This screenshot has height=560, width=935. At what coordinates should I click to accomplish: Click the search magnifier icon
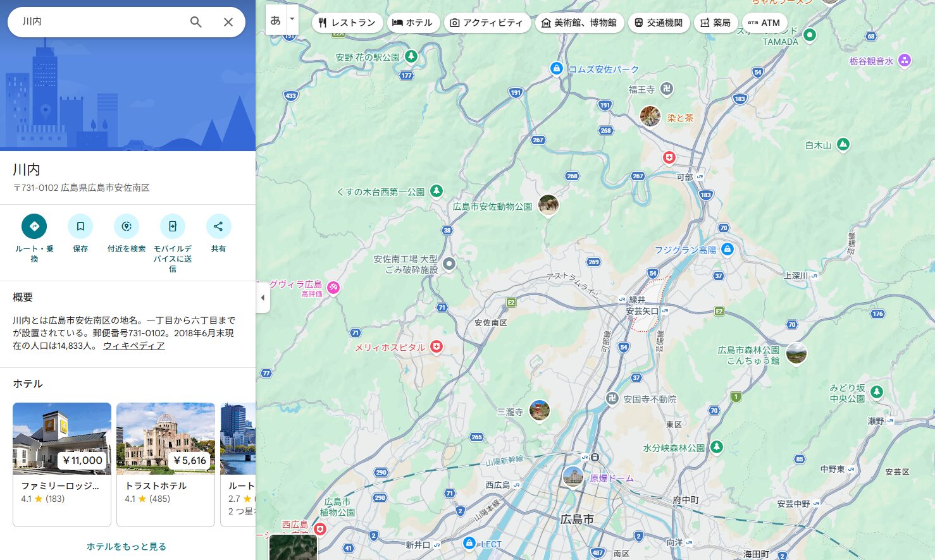pos(196,22)
